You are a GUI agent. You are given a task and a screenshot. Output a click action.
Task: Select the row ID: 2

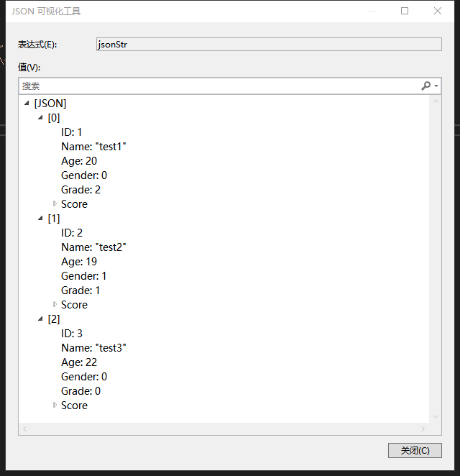[72, 233]
